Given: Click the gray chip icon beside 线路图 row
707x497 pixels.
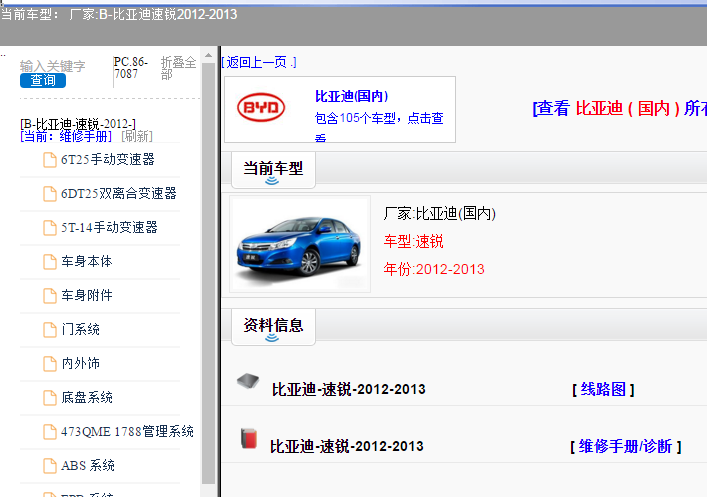Looking at the screenshot, I should [x=248, y=381].
